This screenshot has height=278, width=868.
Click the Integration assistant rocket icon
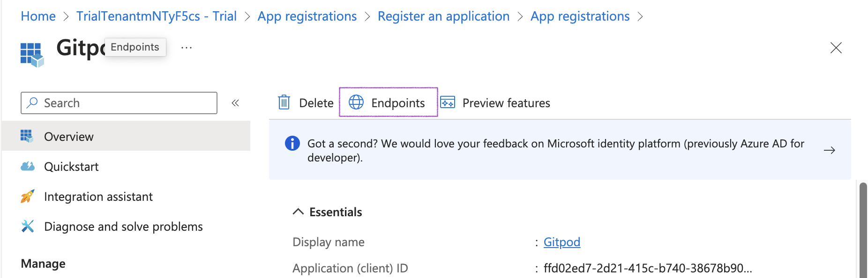(28, 197)
